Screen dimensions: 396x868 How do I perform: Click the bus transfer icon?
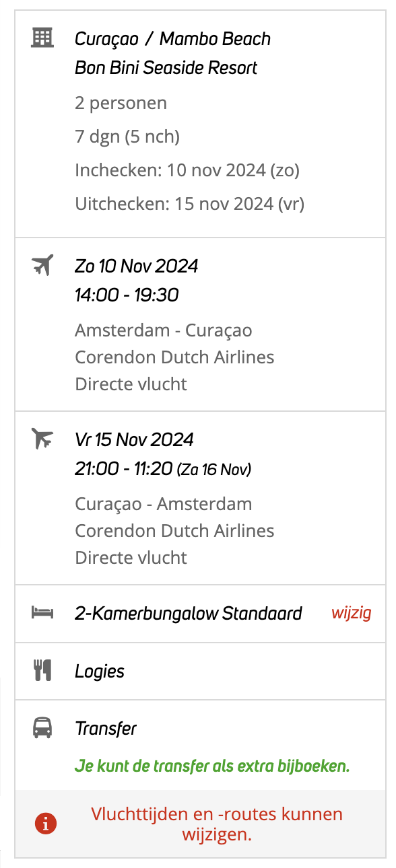click(42, 728)
